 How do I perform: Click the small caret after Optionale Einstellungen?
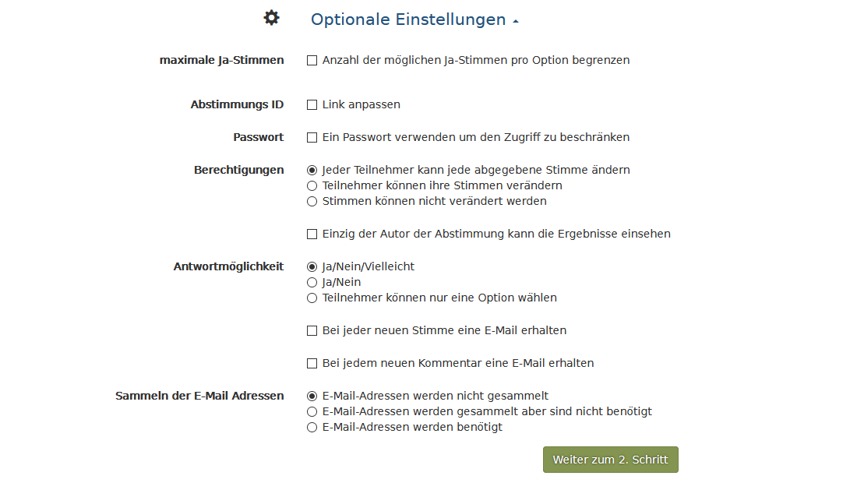[516, 22]
